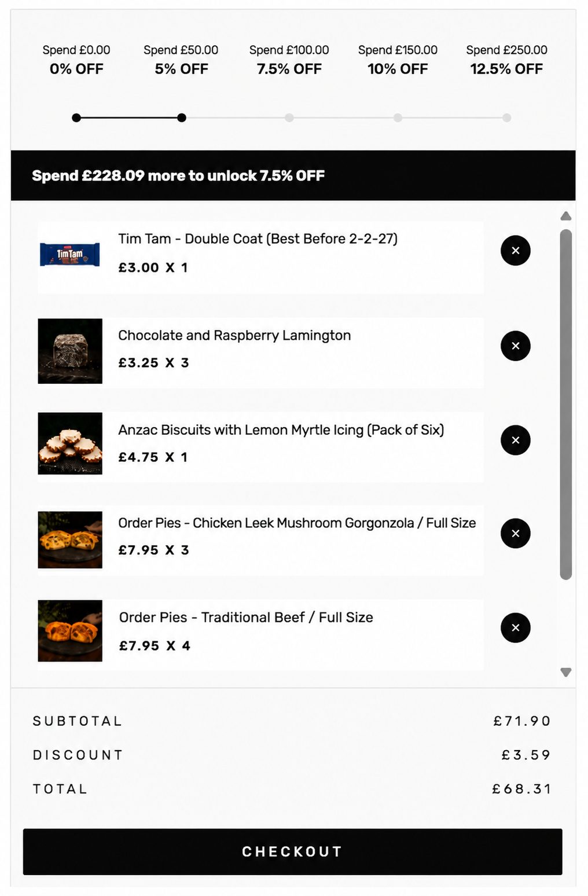Open the Anzac Biscuits product image
Screen dimensions: 588x896
click(x=70, y=443)
